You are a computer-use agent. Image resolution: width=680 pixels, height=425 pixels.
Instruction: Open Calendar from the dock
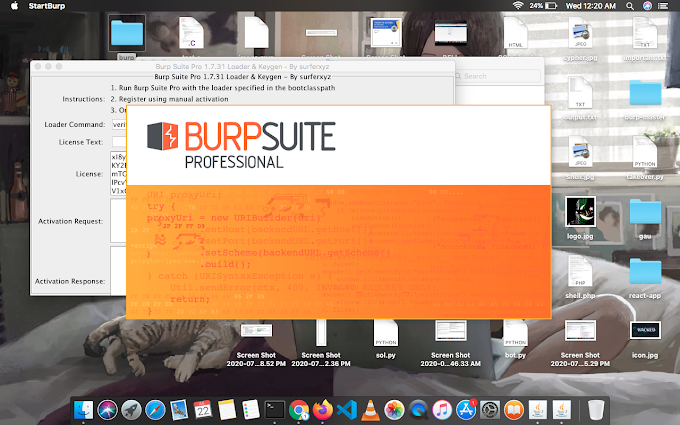(203, 410)
